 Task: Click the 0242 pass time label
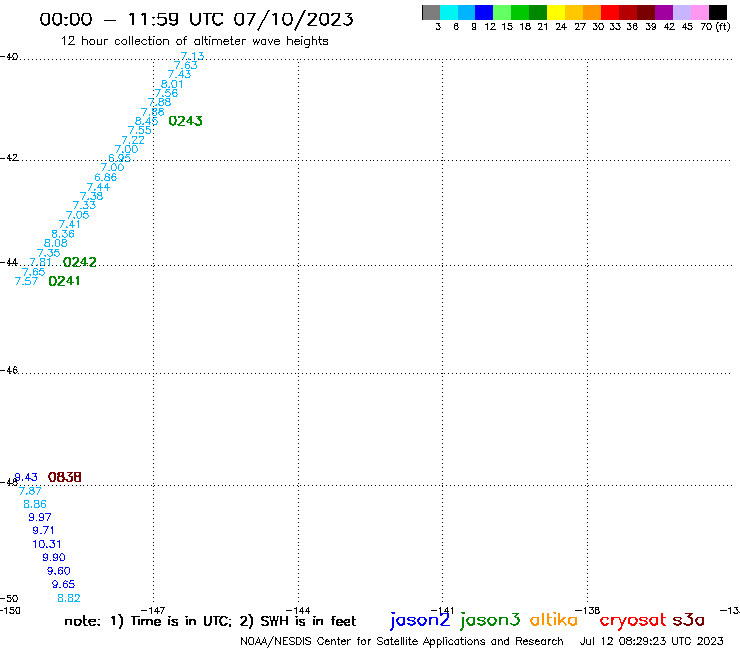tap(80, 262)
